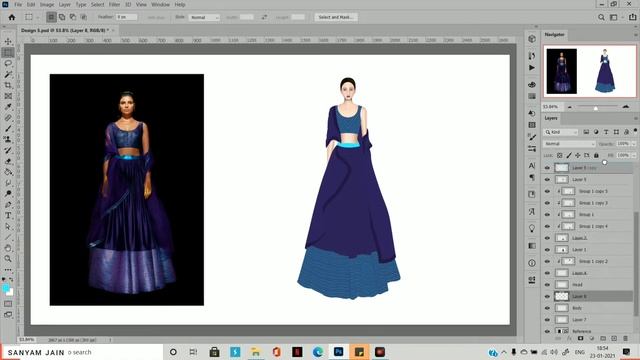Open the layer filter Kind dropdown
The width and height of the screenshot is (640, 360).
click(x=561, y=132)
